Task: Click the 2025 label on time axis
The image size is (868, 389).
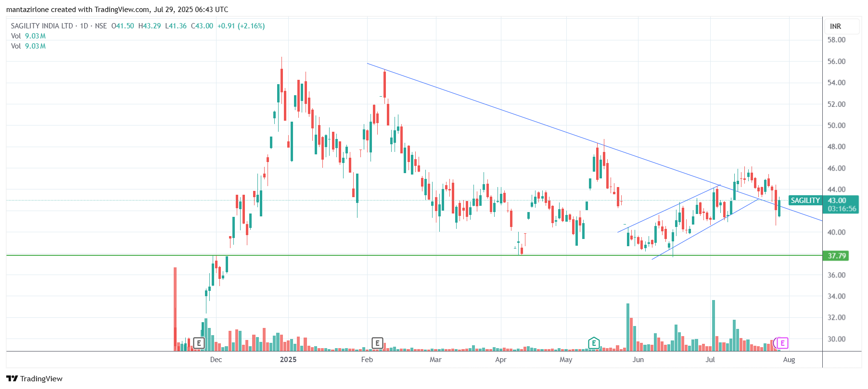Action: (x=288, y=360)
